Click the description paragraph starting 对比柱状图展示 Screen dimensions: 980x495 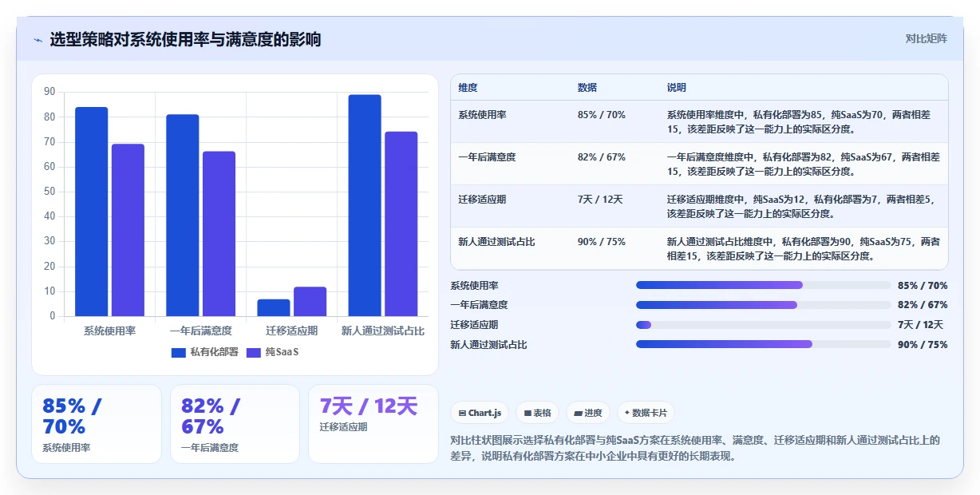[695, 448]
